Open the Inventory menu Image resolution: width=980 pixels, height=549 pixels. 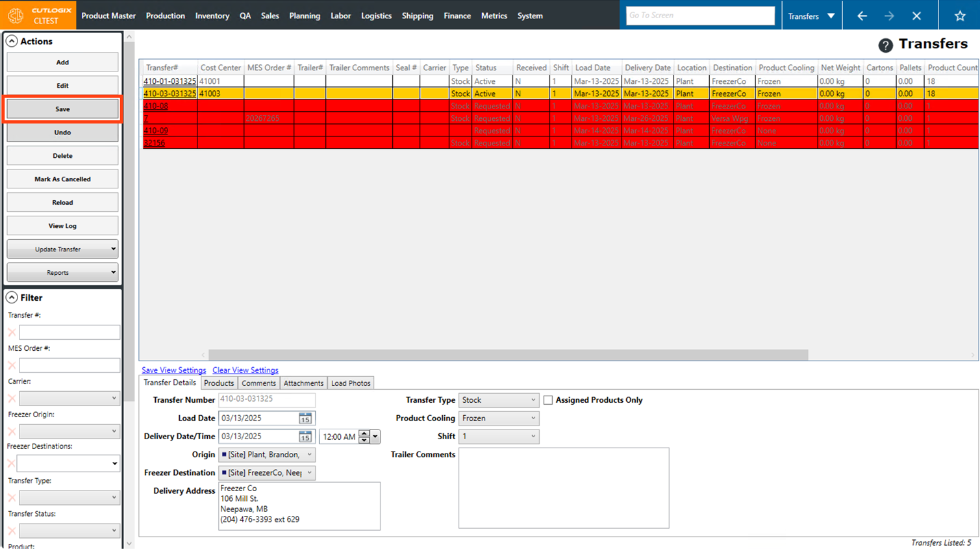tap(212, 16)
